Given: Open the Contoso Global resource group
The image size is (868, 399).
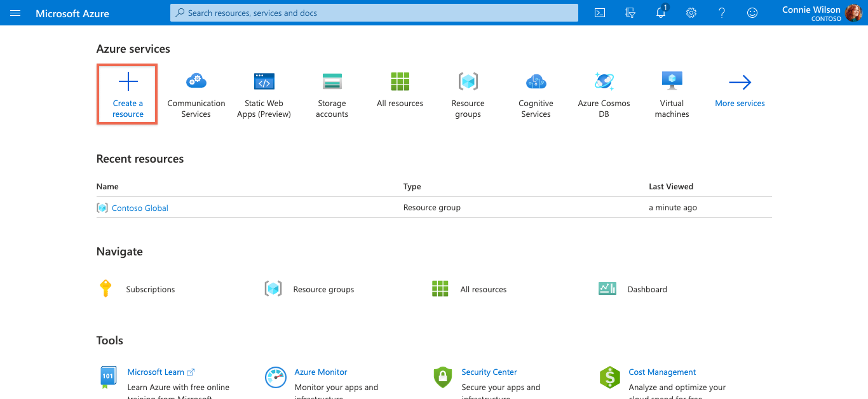Looking at the screenshot, I should point(140,208).
